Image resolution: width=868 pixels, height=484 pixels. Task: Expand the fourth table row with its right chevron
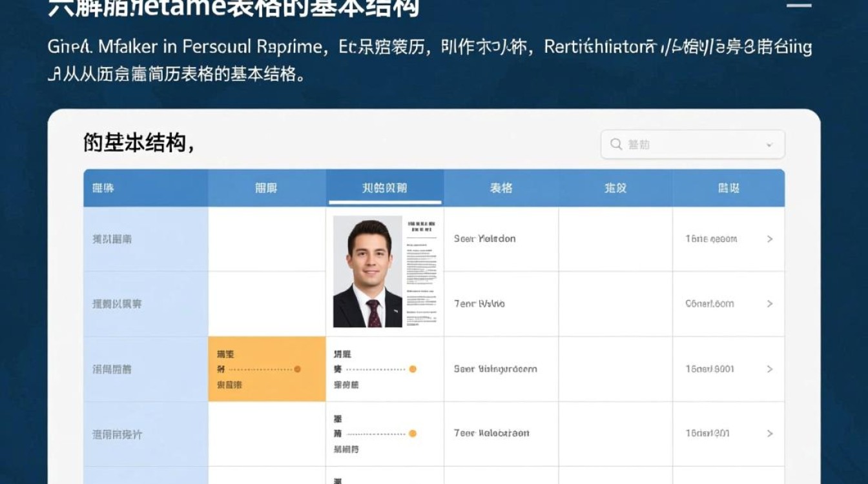[x=770, y=434]
